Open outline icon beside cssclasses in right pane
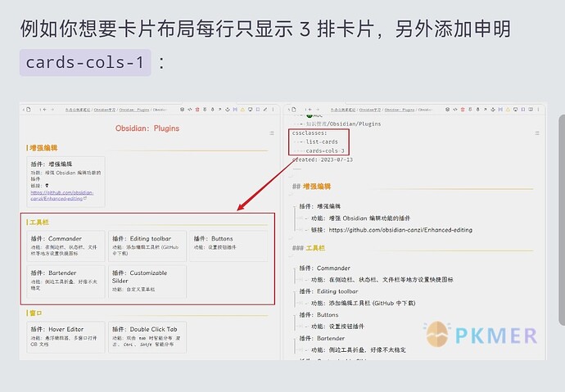The image size is (565, 392). tap(537, 133)
